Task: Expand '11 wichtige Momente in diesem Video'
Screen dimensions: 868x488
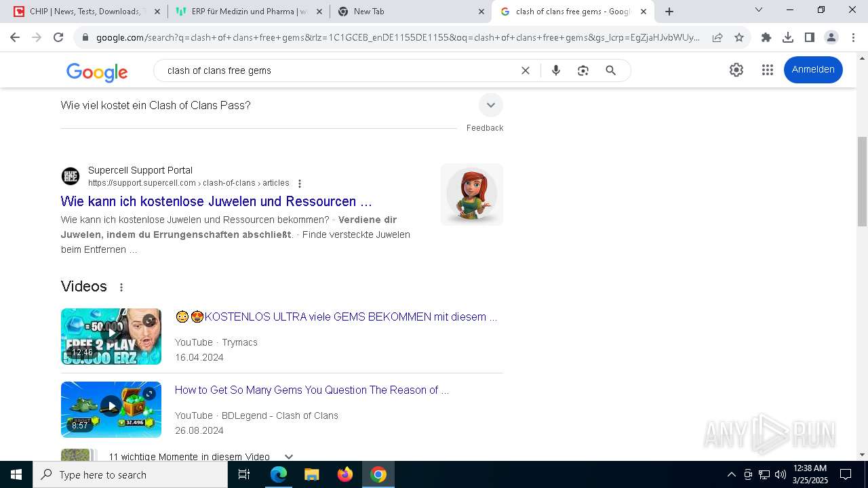Action: pyautogui.click(x=289, y=457)
